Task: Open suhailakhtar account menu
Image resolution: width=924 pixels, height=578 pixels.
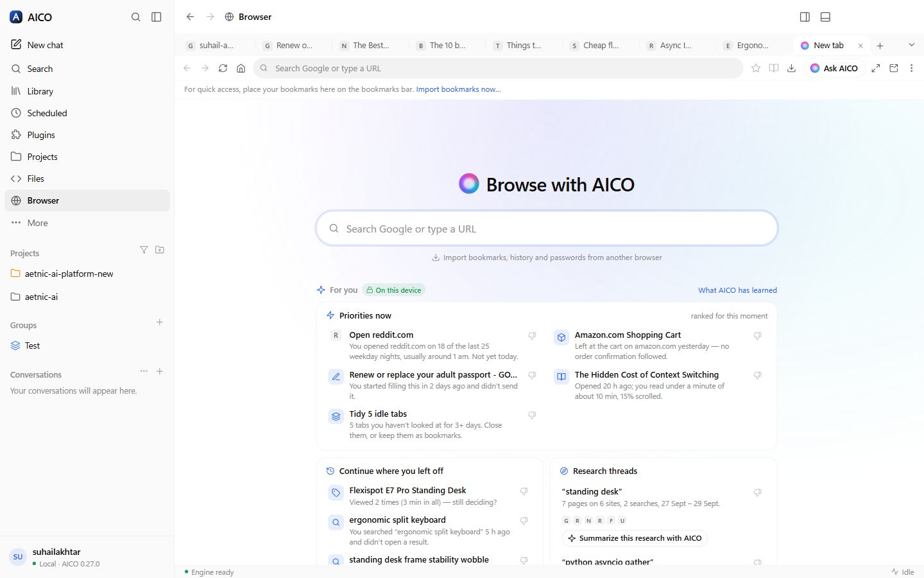Action: 87,557
